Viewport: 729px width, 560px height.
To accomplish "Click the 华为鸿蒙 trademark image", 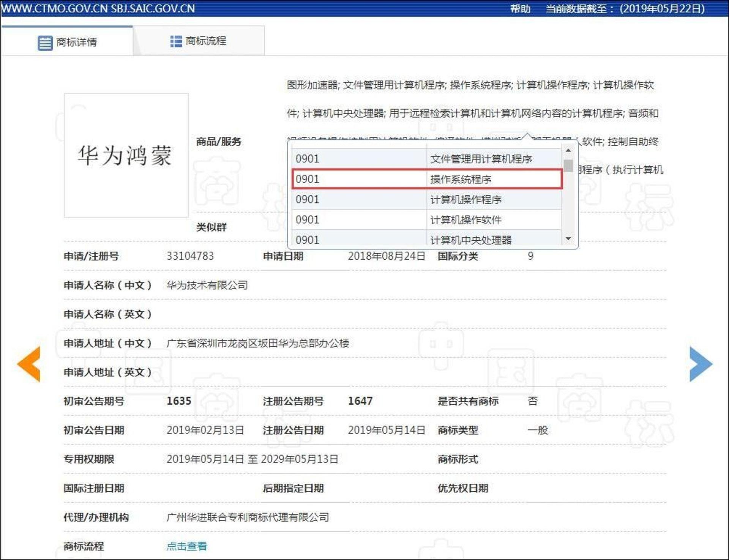I will click(x=126, y=155).
